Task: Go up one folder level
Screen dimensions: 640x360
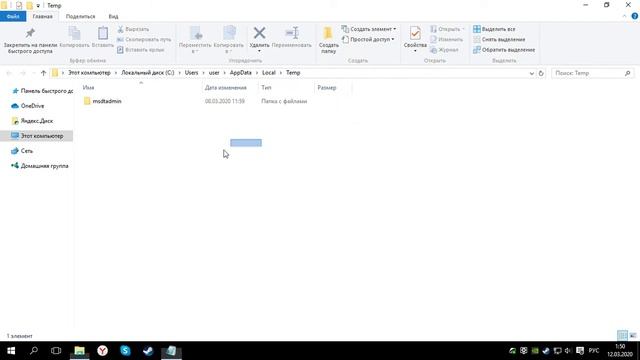Action: [x=43, y=73]
